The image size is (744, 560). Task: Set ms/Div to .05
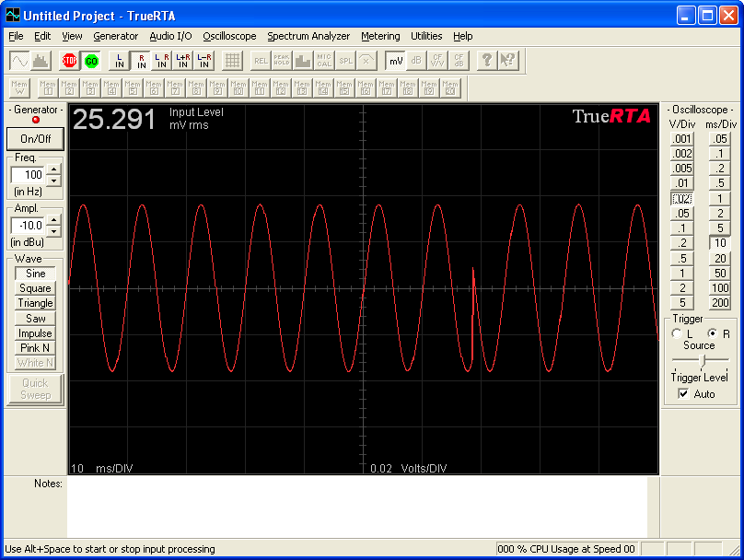[x=720, y=138]
